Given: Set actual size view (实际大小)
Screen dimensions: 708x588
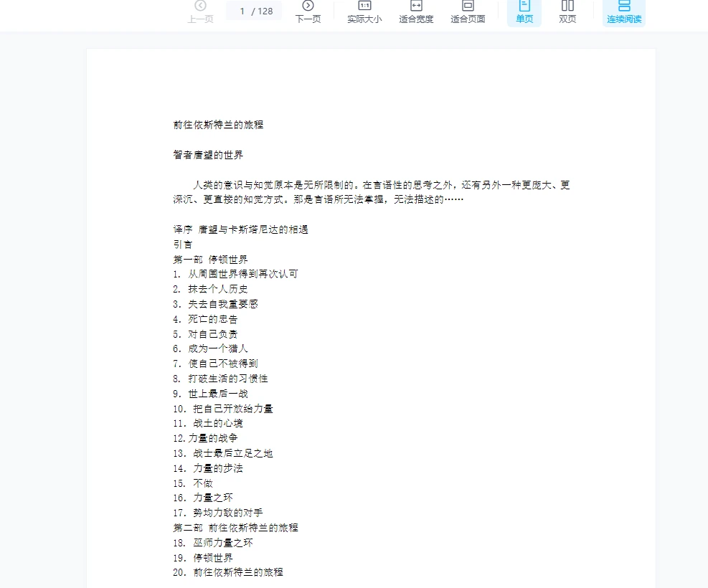Looking at the screenshot, I should tap(364, 12).
